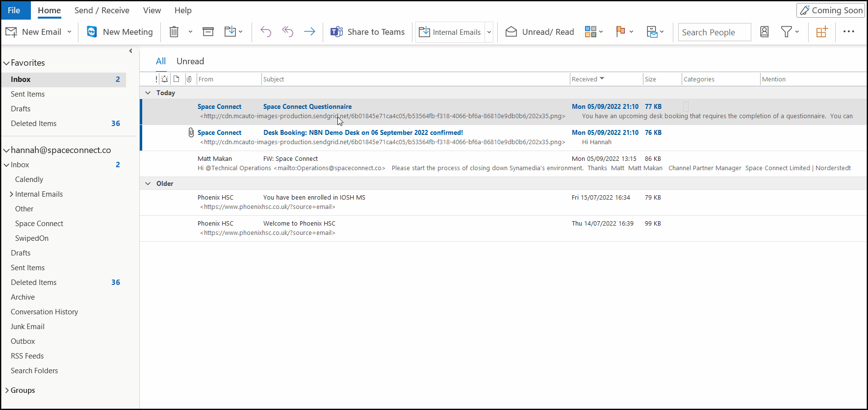Image resolution: width=868 pixels, height=410 pixels.
Task: Toggle Unread/ Read status
Action: tap(539, 32)
